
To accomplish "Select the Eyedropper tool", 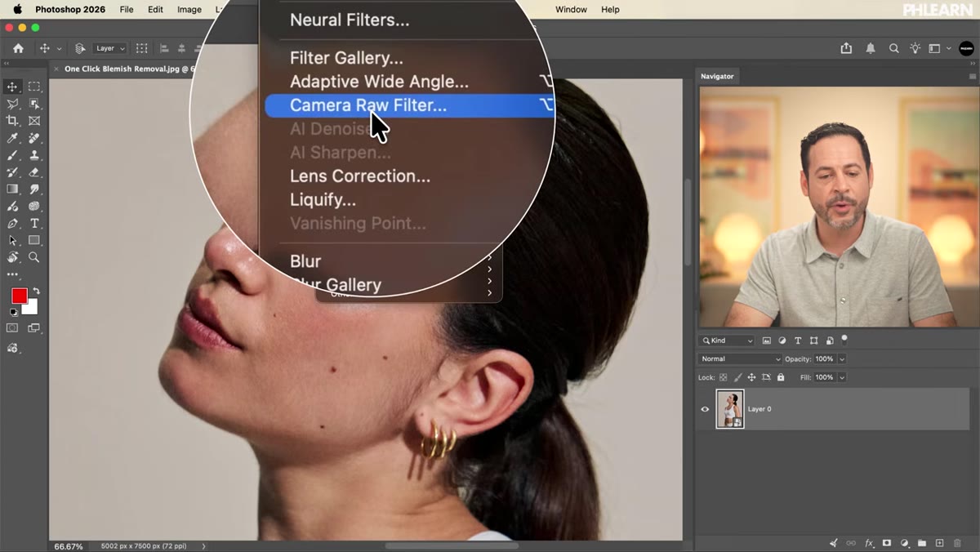I will point(12,138).
